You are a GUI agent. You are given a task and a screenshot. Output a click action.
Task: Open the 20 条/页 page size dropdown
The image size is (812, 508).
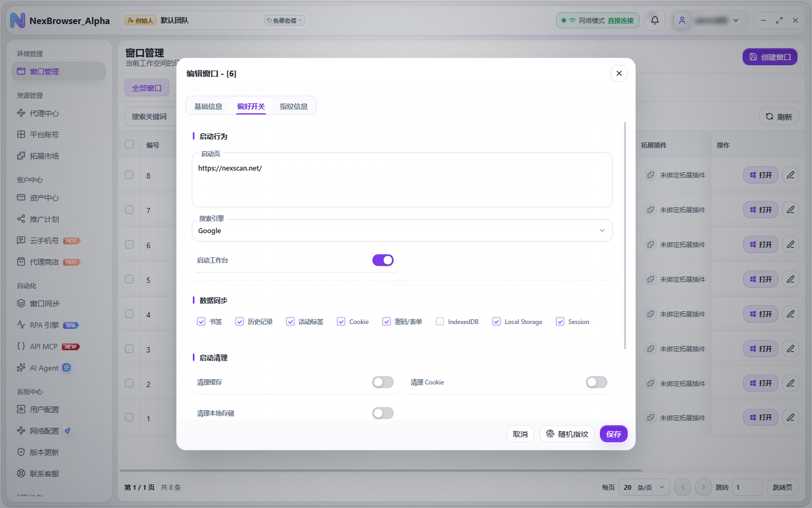(x=644, y=487)
